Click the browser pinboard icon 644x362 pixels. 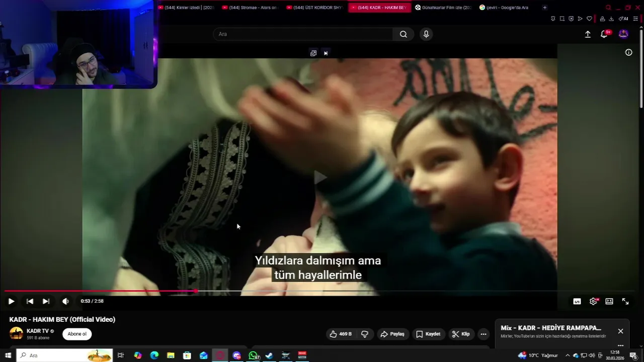coord(553,19)
